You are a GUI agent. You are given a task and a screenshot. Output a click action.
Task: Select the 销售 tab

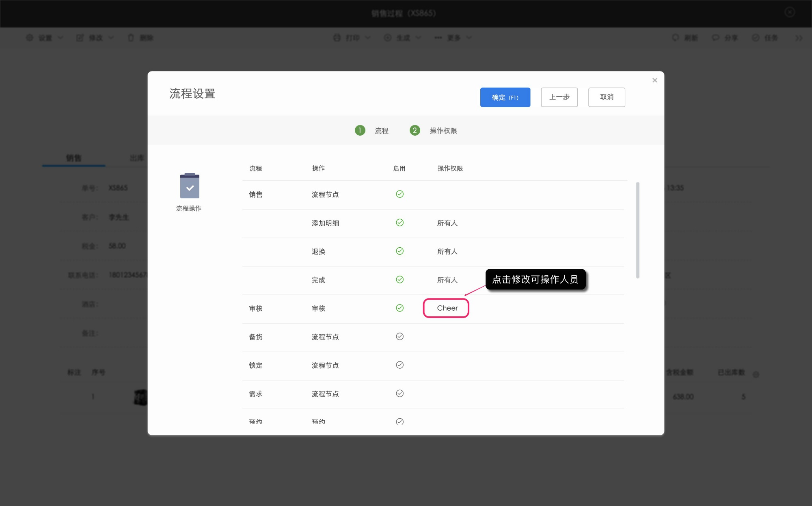(73, 158)
